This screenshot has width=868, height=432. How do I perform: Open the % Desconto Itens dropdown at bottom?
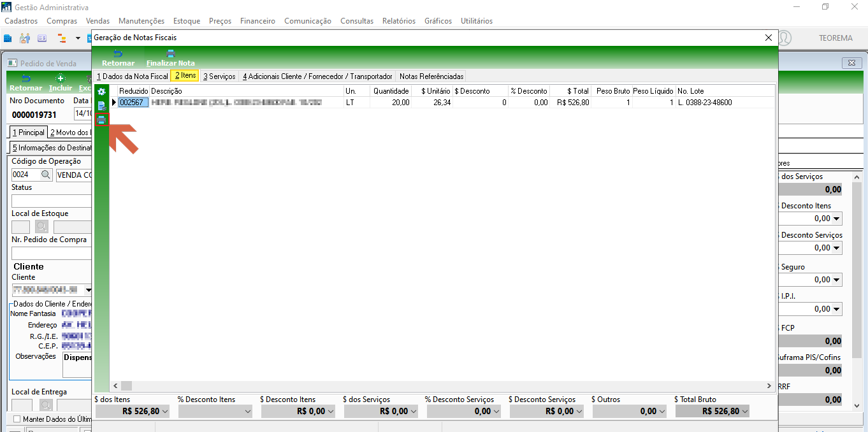[248, 412]
